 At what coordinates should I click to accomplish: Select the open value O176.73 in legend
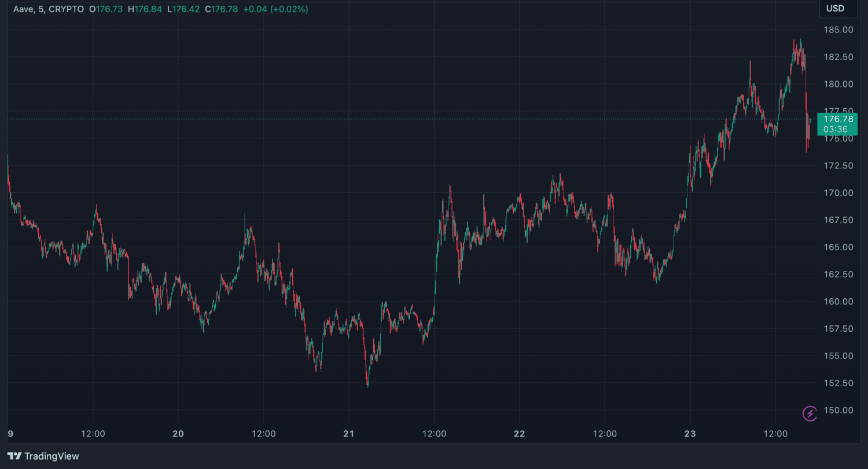(106, 9)
